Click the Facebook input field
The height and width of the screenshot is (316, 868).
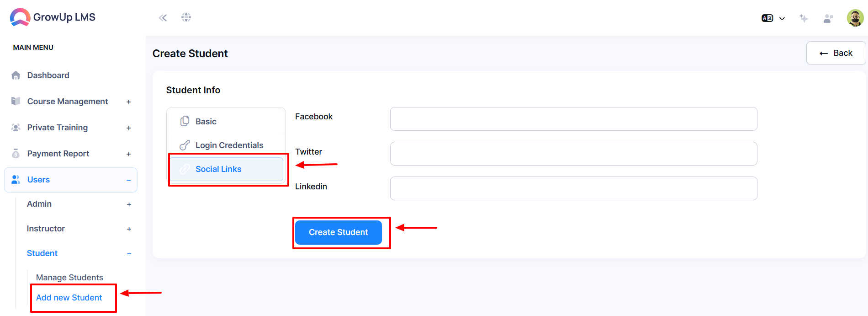pos(573,119)
